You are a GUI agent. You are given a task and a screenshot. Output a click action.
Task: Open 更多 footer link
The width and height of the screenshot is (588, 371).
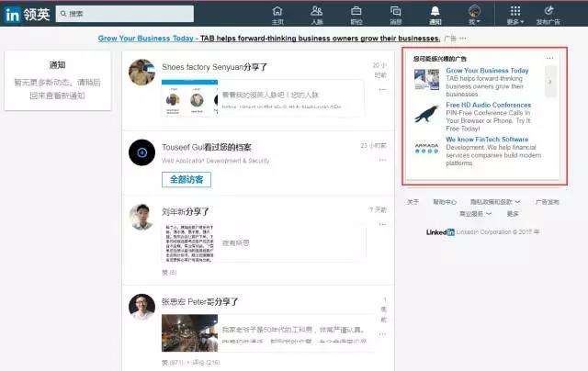pyautogui.click(x=513, y=214)
